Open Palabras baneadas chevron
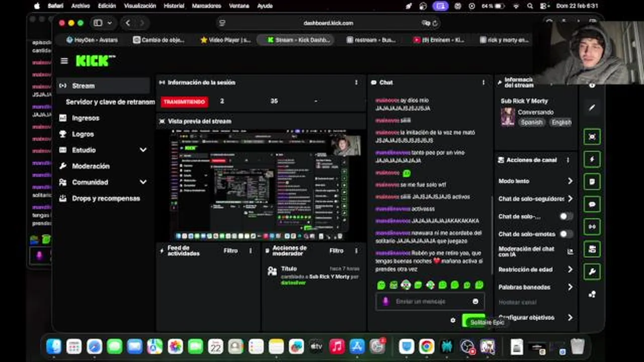This screenshot has height=362, width=644. click(x=570, y=287)
